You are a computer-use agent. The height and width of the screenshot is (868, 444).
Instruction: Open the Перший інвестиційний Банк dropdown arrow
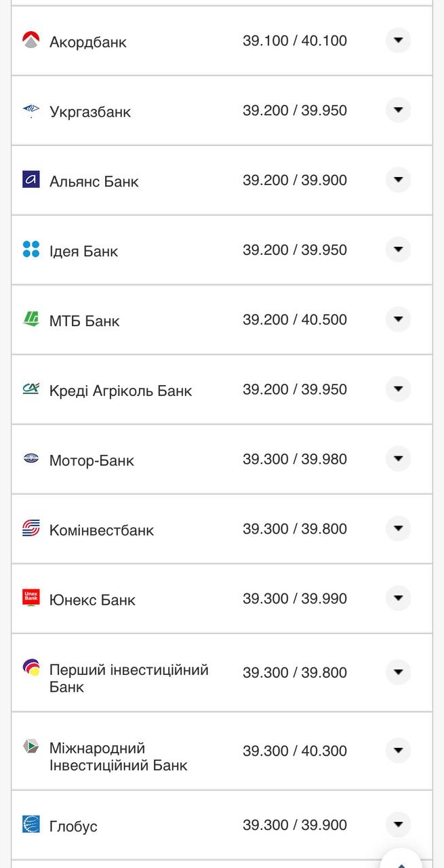pos(398,672)
